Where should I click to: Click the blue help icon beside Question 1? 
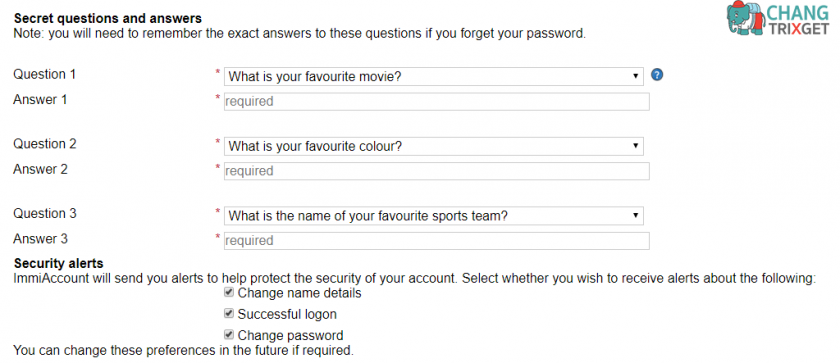click(x=657, y=75)
